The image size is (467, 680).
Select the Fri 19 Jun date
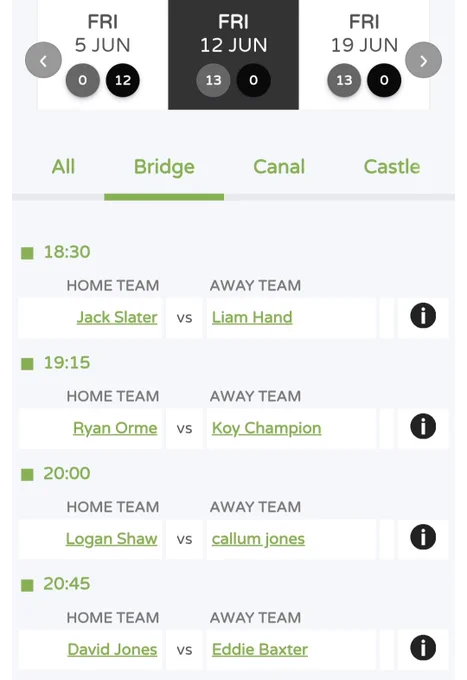coord(364,55)
